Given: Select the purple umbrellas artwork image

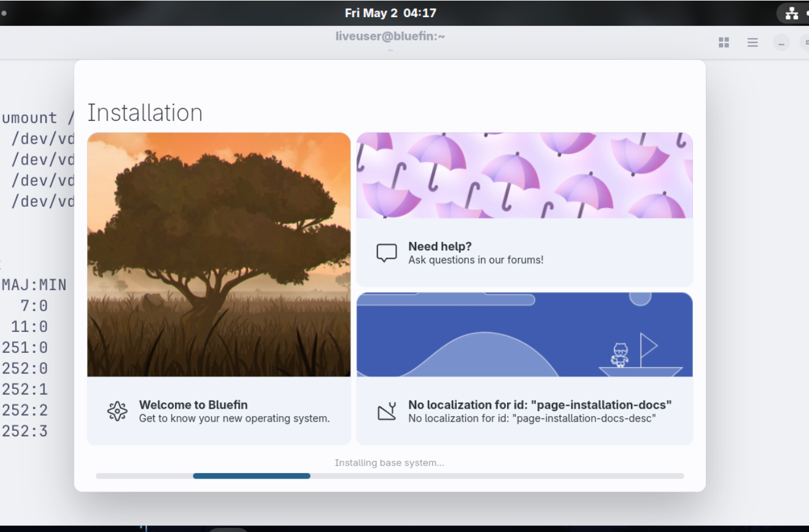Looking at the screenshot, I should [525, 175].
